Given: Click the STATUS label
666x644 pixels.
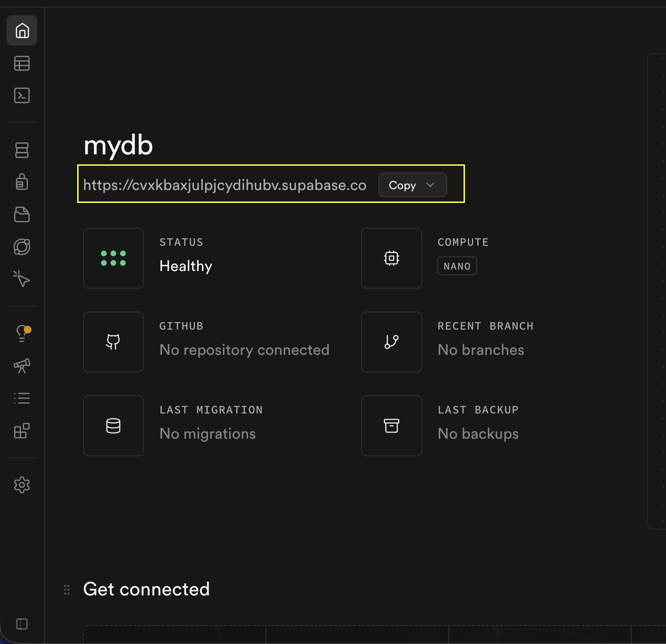Looking at the screenshot, I should (182, 242).
